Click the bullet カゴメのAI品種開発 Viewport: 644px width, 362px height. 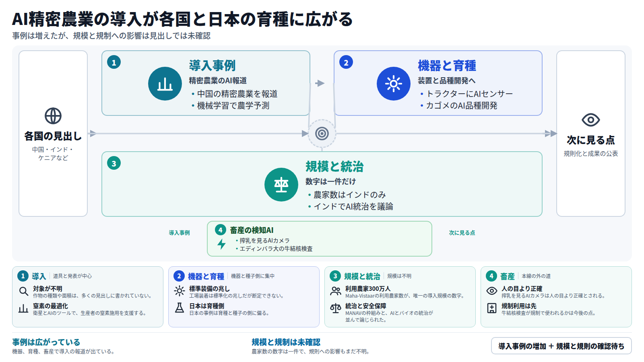pos(462,105)
